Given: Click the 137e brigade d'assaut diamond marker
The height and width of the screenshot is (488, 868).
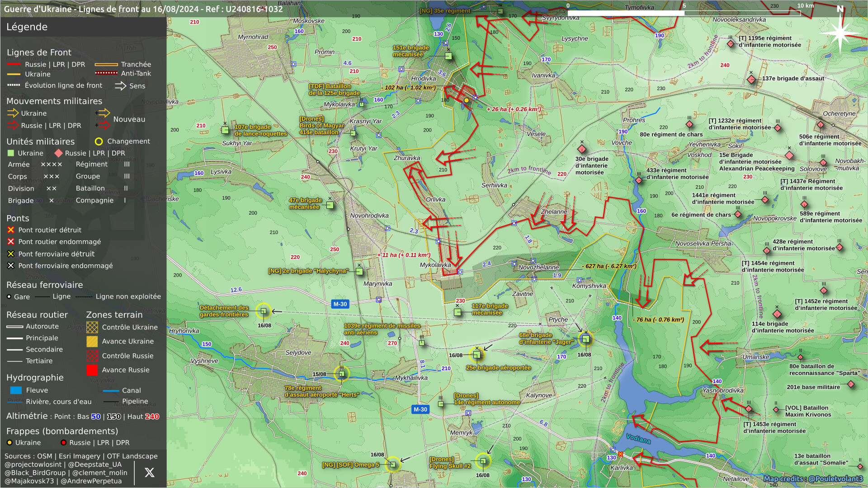Looking at the screenshot, I should pyautogui.click(x=751, y=80).
